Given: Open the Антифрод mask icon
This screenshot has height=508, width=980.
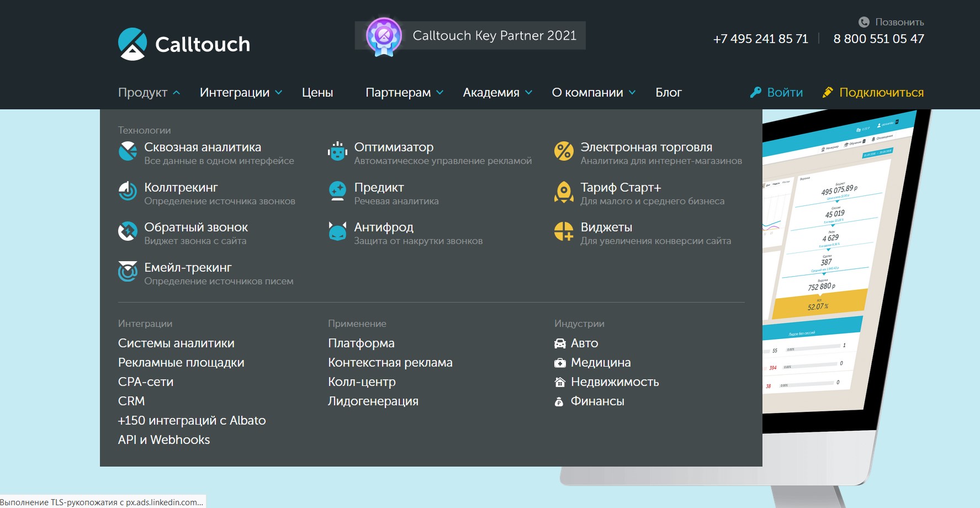Looking at the screenshot, I should (337, 232).
